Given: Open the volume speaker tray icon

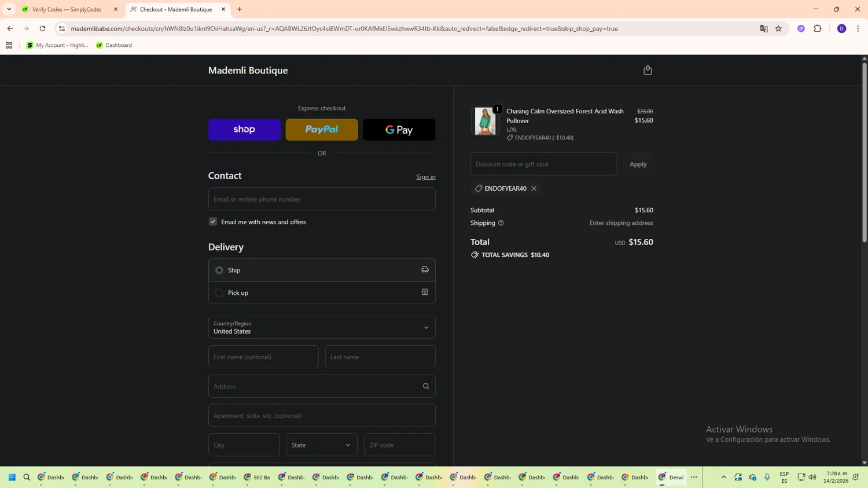Looking at the screenshot, I should (812, 478).
